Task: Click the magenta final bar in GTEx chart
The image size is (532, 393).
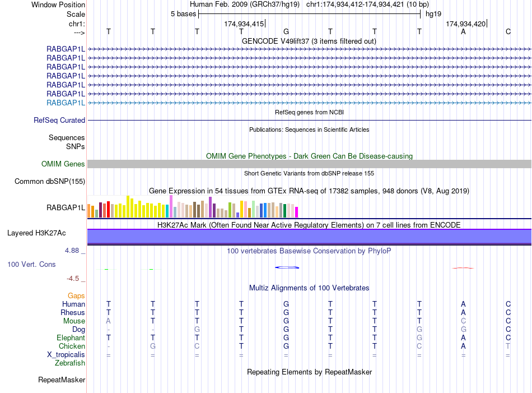Action: pyautogui.click(x=297, y=212)
